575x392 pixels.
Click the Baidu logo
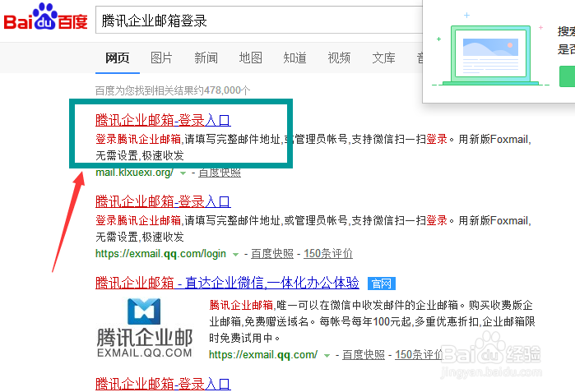point(45,17)
